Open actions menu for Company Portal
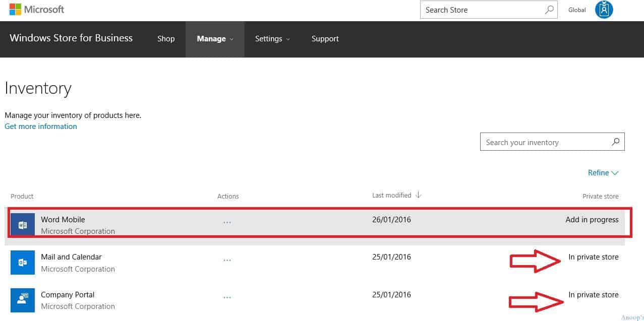 pyautogui.click(x=227, y=298)
